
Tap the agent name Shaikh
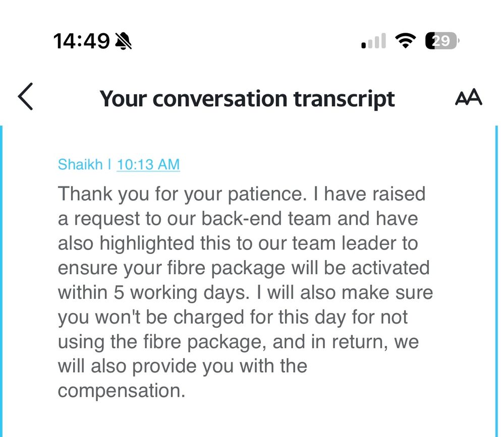pos(80,164)
